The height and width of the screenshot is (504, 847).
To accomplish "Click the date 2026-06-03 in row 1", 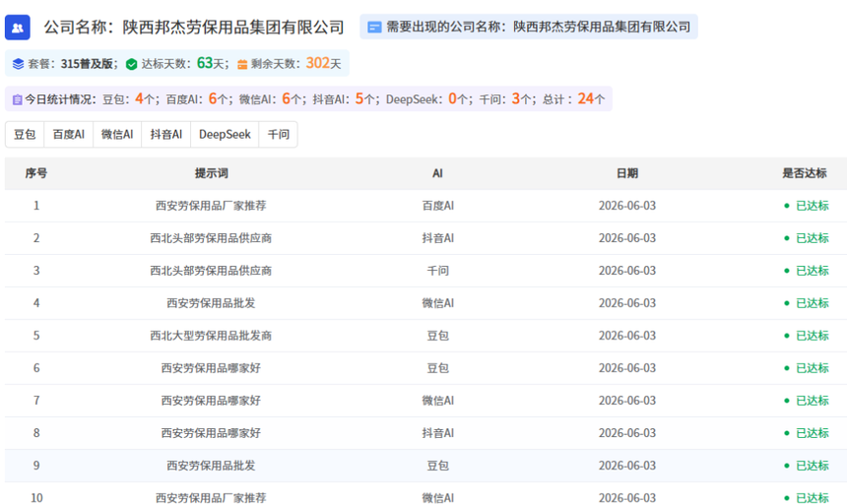I will 627,206.
